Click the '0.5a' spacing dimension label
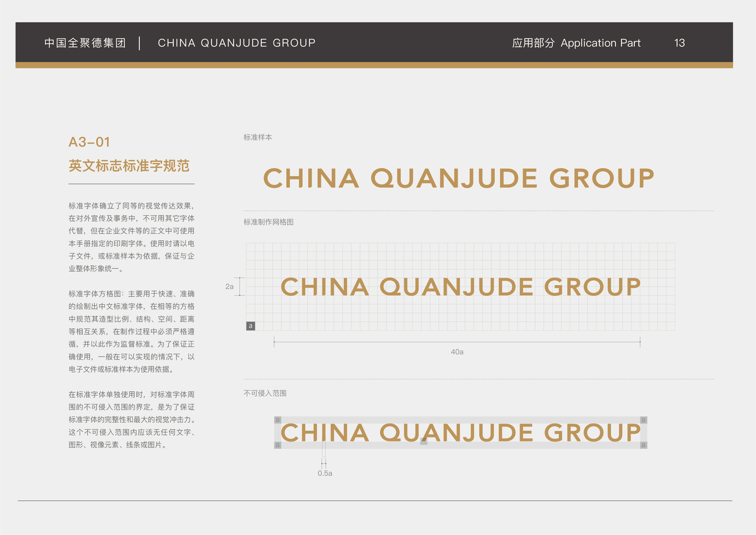This screenshot has width=756, height=535. pos(325,473)
